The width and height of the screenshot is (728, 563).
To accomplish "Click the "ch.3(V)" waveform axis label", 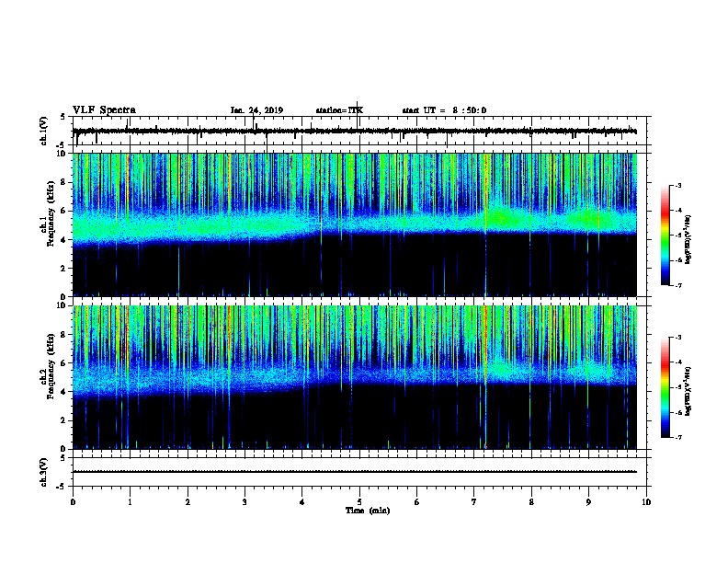I will coord(43,472).
